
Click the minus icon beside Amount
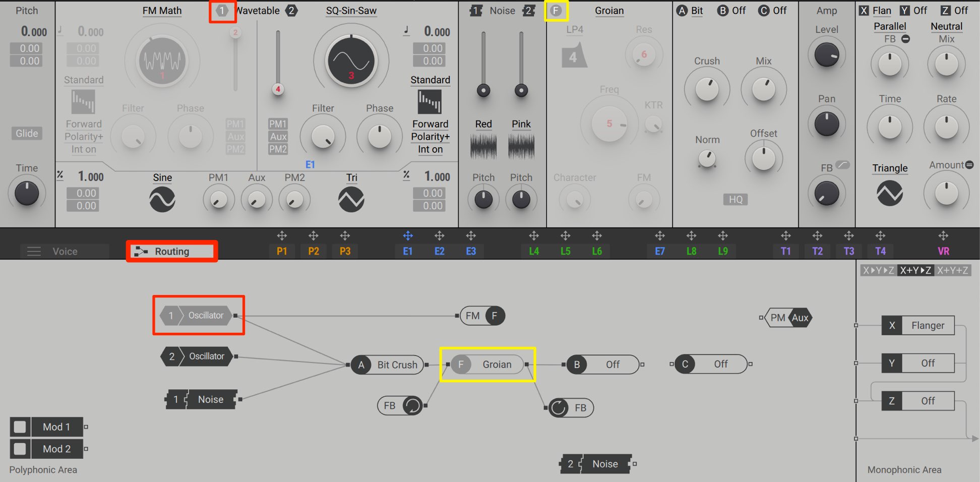click(x=969, y=165)
